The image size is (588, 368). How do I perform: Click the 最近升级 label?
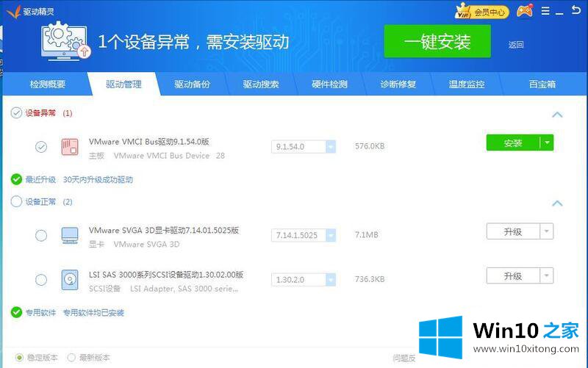[40, 179]
